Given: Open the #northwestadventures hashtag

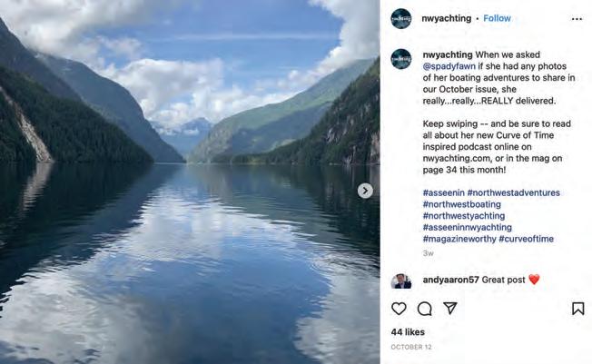Looking at the screenshot, I should coord(513,192).
